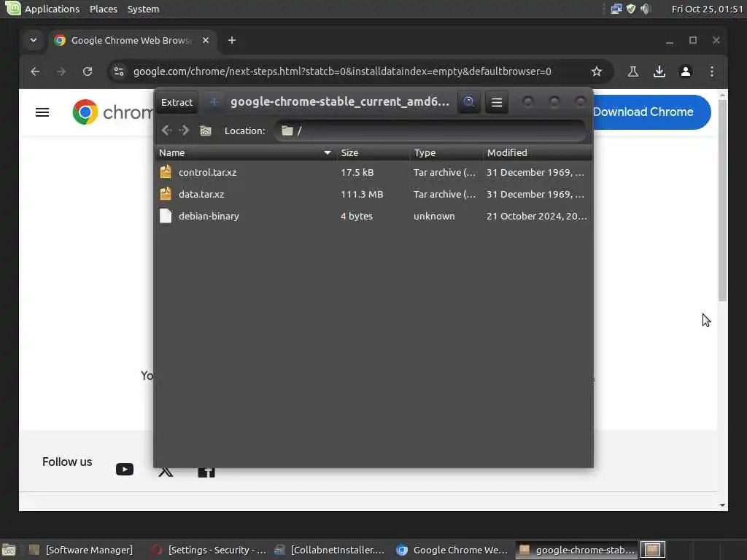Open the tab search dropdown arrow
Screen dimensions: 747x560
pos(34,41)
